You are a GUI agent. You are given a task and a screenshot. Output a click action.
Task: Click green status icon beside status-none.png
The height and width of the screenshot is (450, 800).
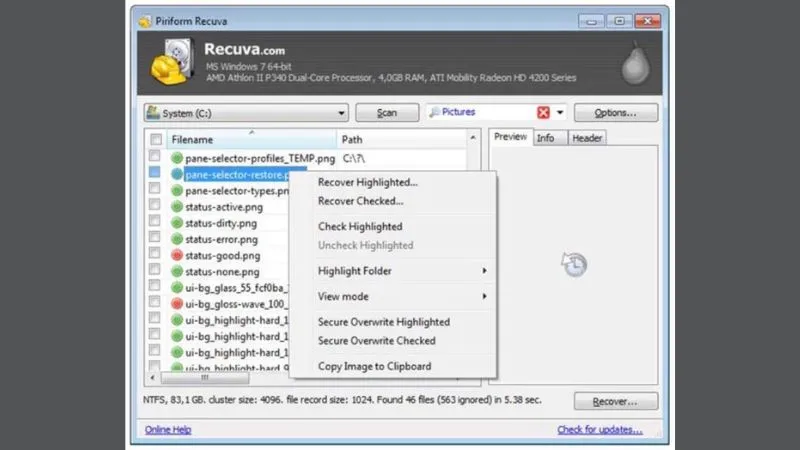click(x=177, y=271)
